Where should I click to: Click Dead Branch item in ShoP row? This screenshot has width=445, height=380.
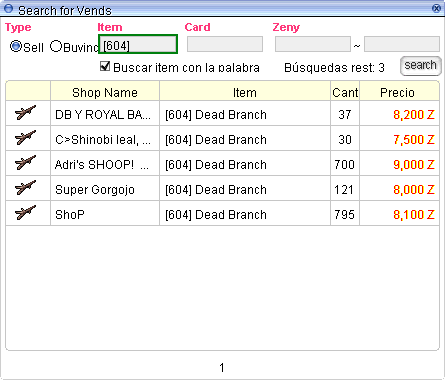tap(216, 215)
